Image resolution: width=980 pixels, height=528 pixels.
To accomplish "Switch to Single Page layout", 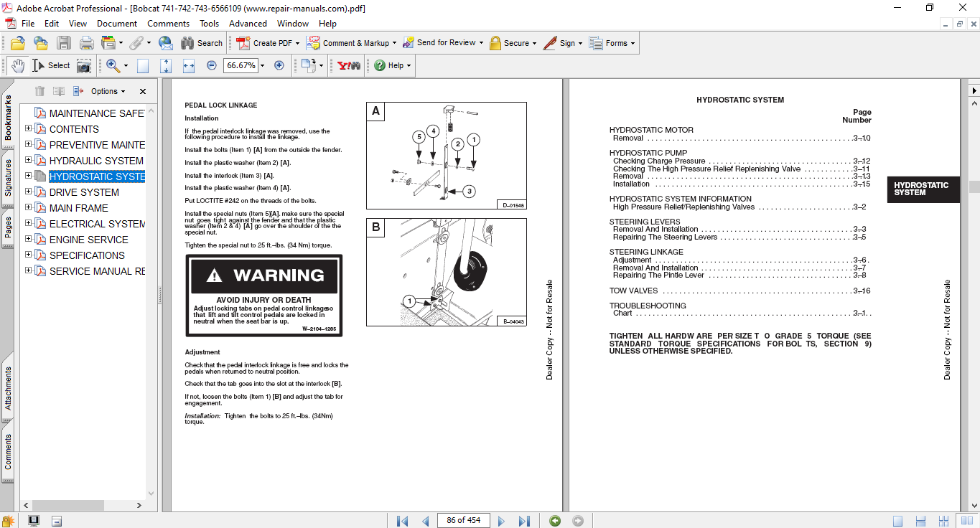I will pos(898,521).
